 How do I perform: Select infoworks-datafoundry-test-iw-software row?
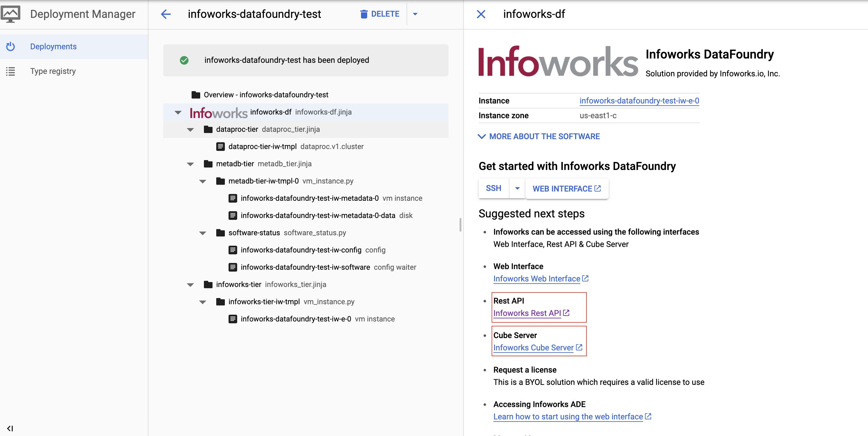click(306, 267)
